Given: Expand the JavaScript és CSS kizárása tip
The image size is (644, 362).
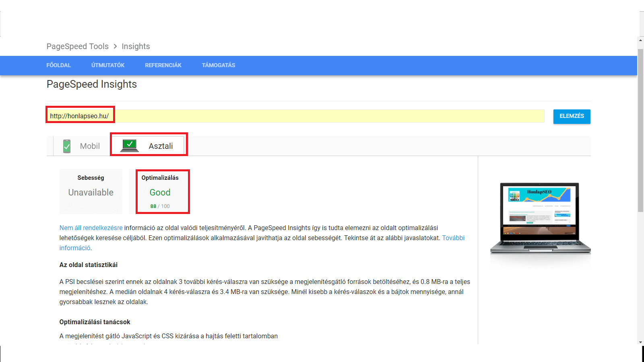Looking at the screenshot, I should [168, 336].
